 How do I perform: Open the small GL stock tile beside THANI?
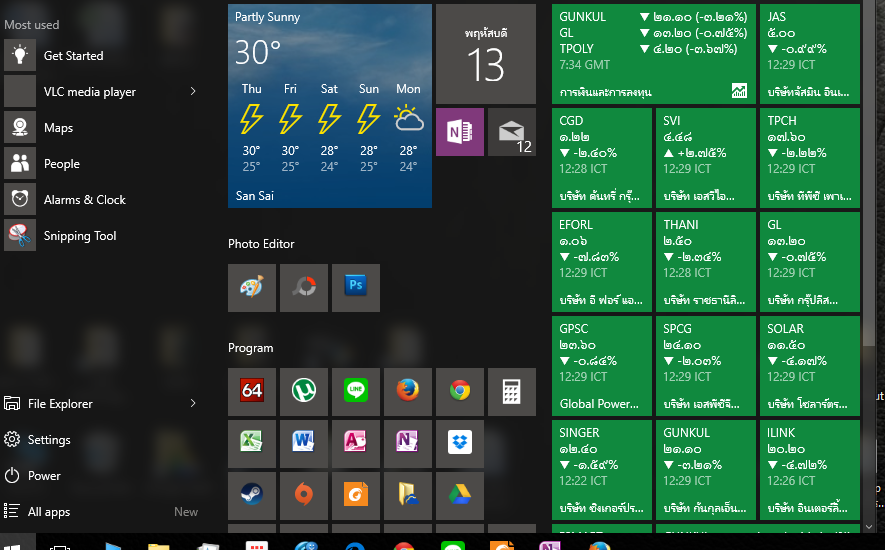pos(810,262)
